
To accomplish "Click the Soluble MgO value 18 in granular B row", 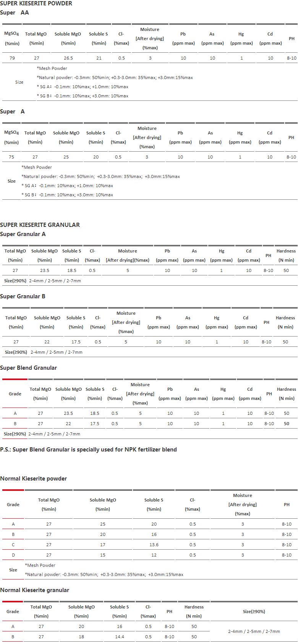I will click(81, 637).
